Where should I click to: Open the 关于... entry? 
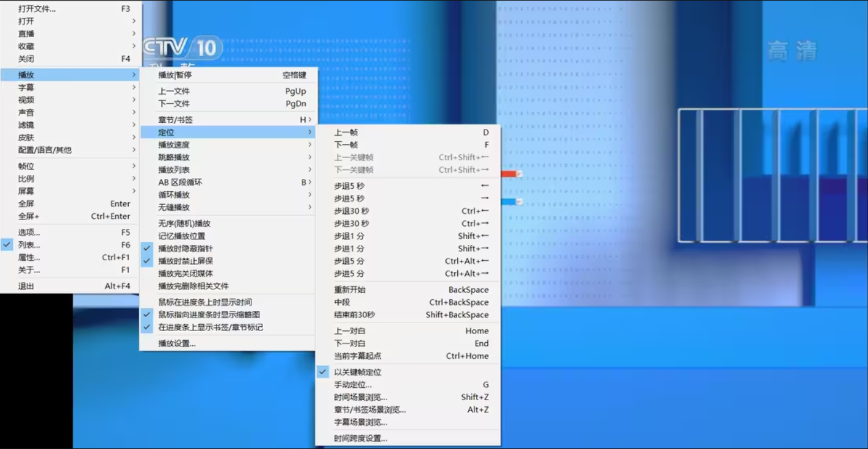click(71, 270)
